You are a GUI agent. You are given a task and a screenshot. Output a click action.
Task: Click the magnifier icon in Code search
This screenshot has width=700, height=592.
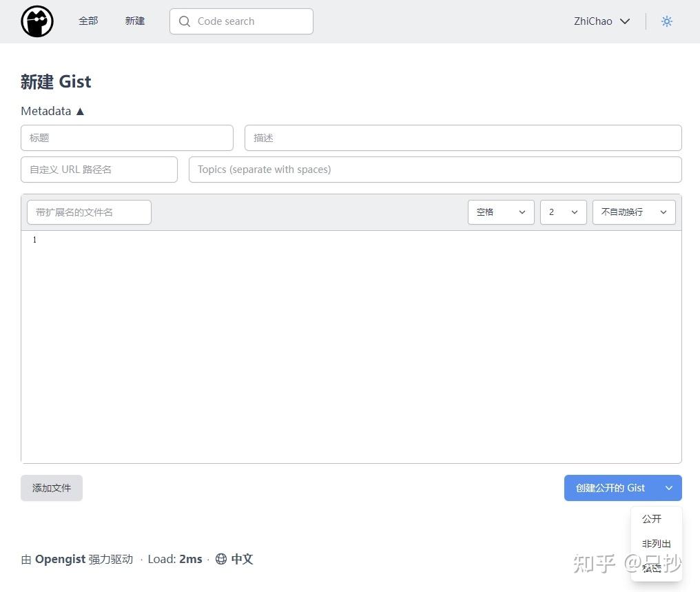click(185, 21)
